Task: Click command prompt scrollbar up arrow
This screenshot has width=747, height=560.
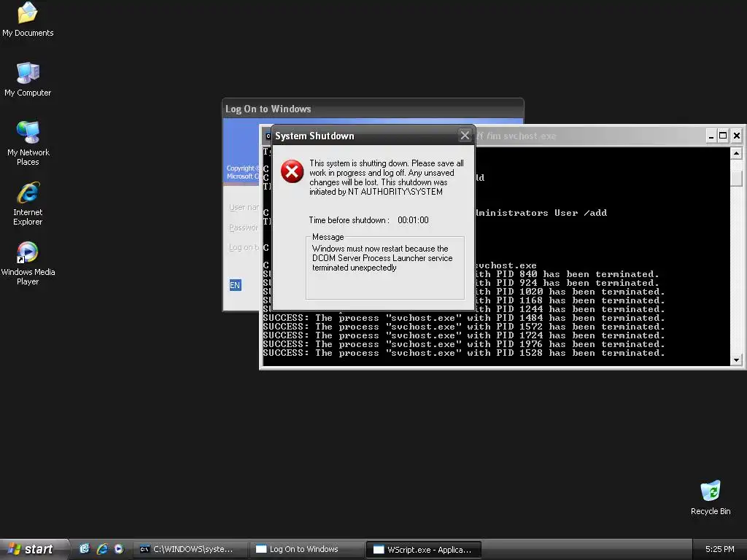Action: (x=736, y=153)
